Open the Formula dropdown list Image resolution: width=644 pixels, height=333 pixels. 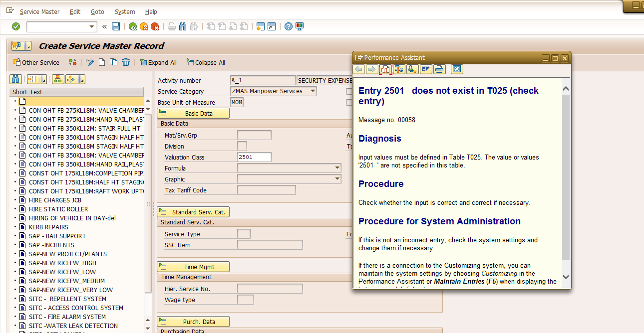337,168
